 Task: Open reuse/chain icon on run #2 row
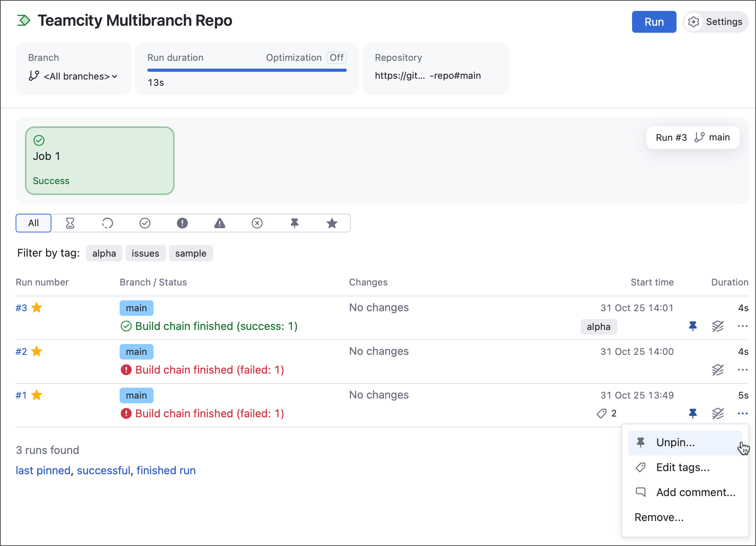tap(717, 370)
